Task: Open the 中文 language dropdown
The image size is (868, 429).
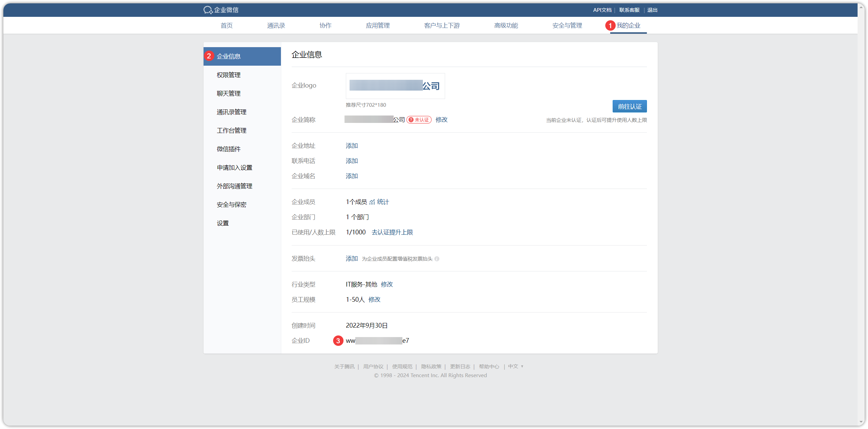Action: pyautogui.click(x=515, y=366)
